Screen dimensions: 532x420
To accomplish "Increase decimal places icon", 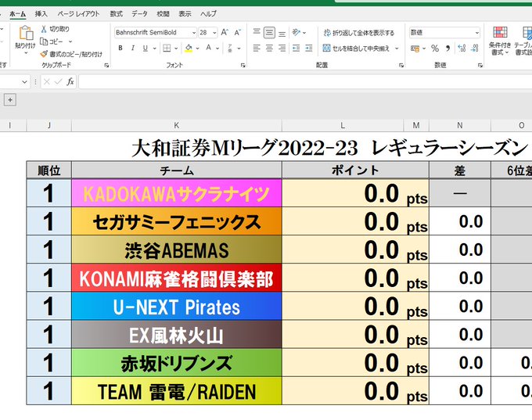I will pos(462,48).
